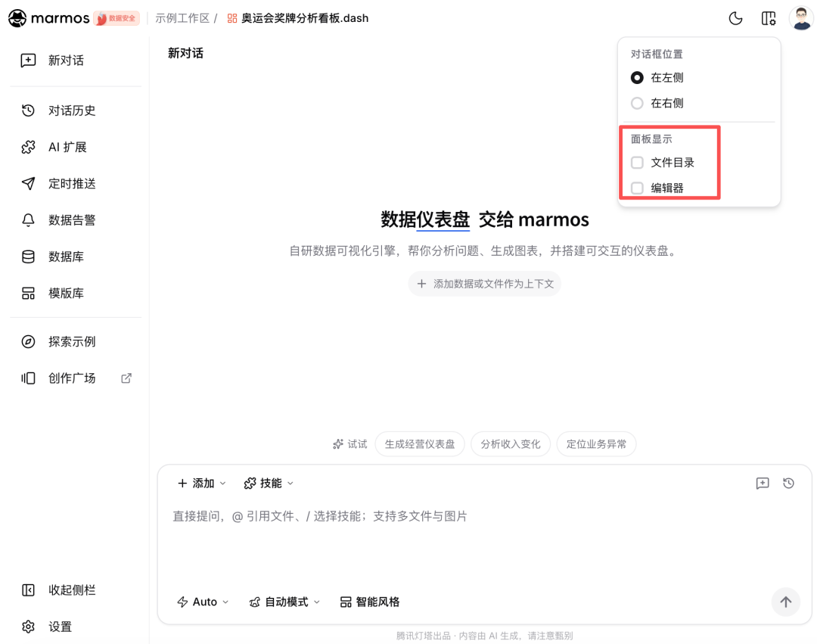Click the AI 扩展 puzzle icon
Viewport: 817px width, 644px height.
[x=28, y=147]
